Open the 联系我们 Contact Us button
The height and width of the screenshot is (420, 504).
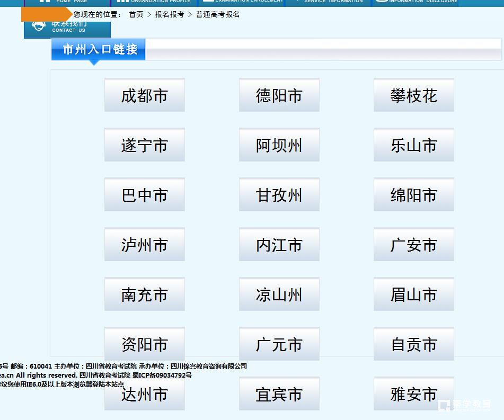67,30
